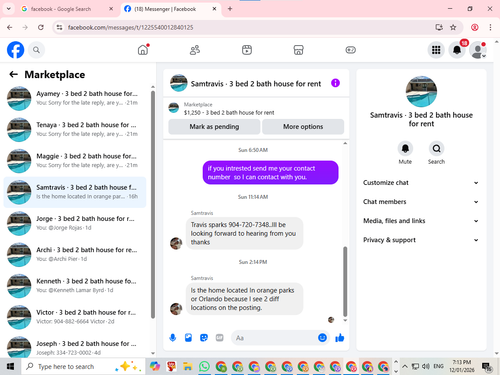Image resolution: width=500 pixels, height=375 pixels.
Task: Open WhatsApp from the taskbar
Action: tap(204, 367)
